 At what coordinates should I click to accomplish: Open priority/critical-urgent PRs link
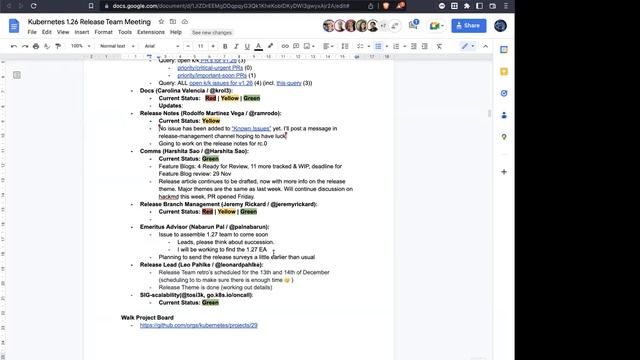click(x=210, y=68)
